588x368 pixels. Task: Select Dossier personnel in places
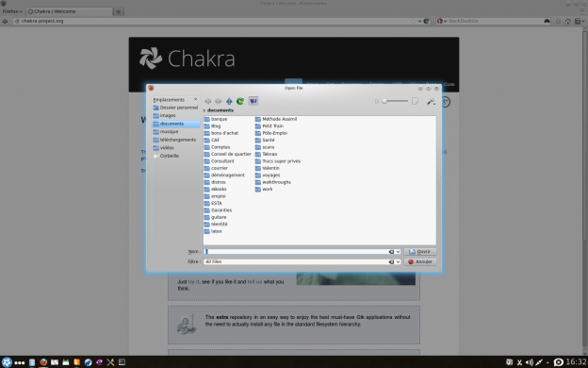point(175,108)
